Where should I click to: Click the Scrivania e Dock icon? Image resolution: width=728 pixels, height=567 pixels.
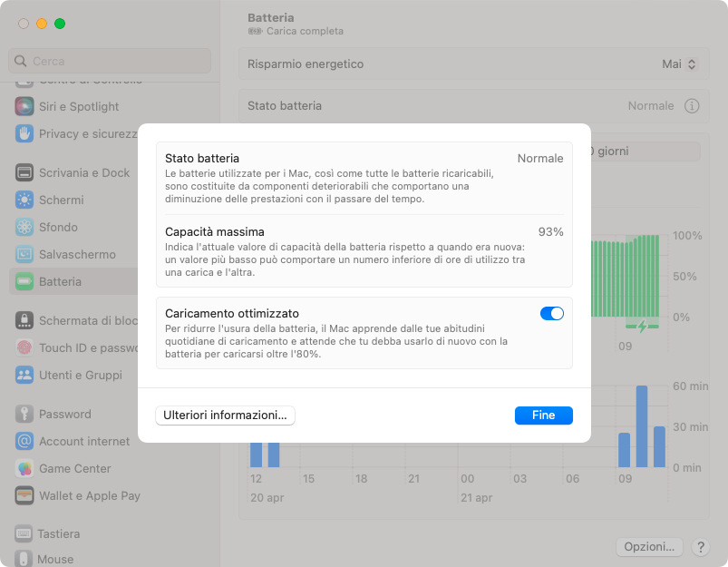pos(24,173)
